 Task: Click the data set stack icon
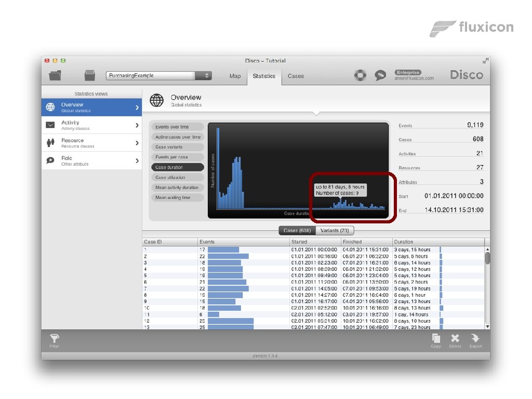click(x=89, y=75)
